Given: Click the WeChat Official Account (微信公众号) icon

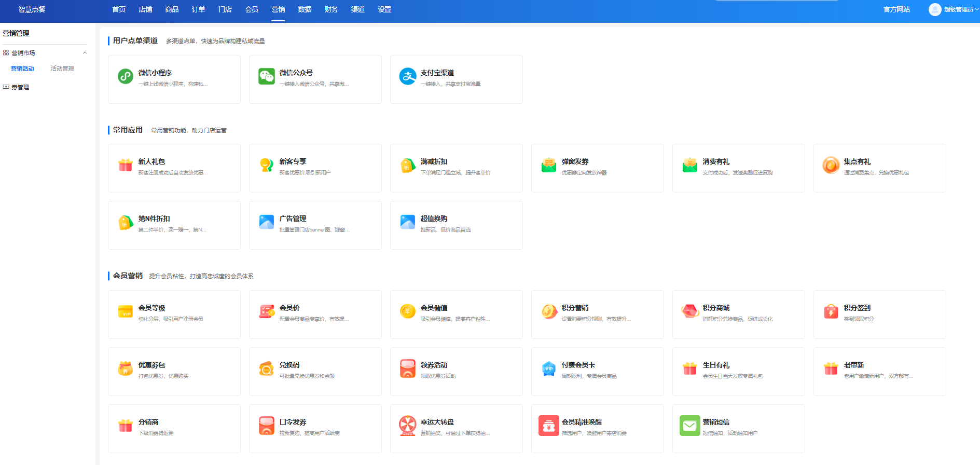Looking at the screenshot, I should (267, 77).
